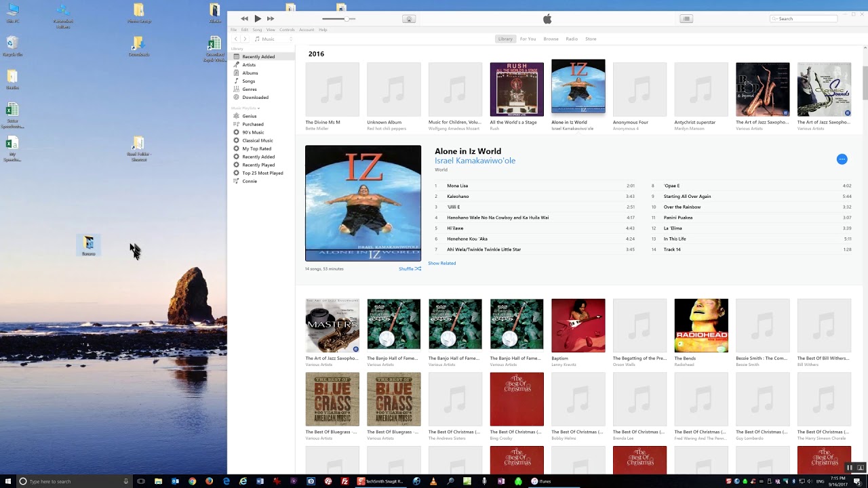Switch to the Browse tab
868x488 pixels.
[x=551, y=39]
